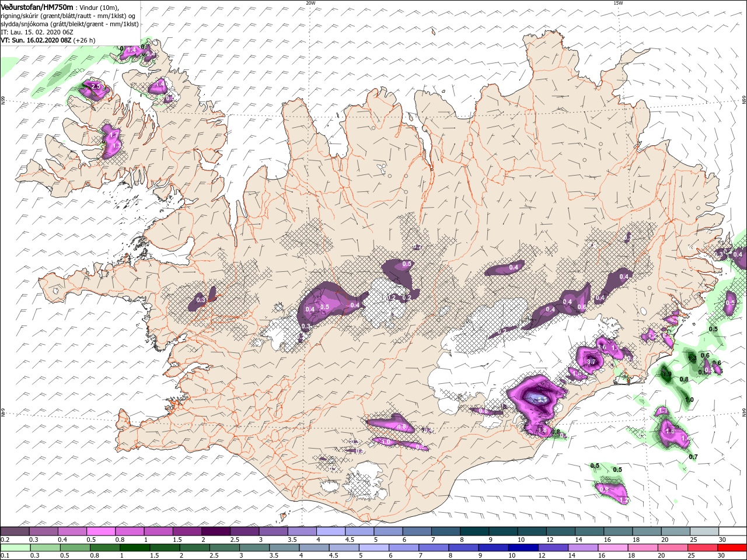Click the 15W longitude label
This screenshot has width=747, height=560.
coord(618,3)
